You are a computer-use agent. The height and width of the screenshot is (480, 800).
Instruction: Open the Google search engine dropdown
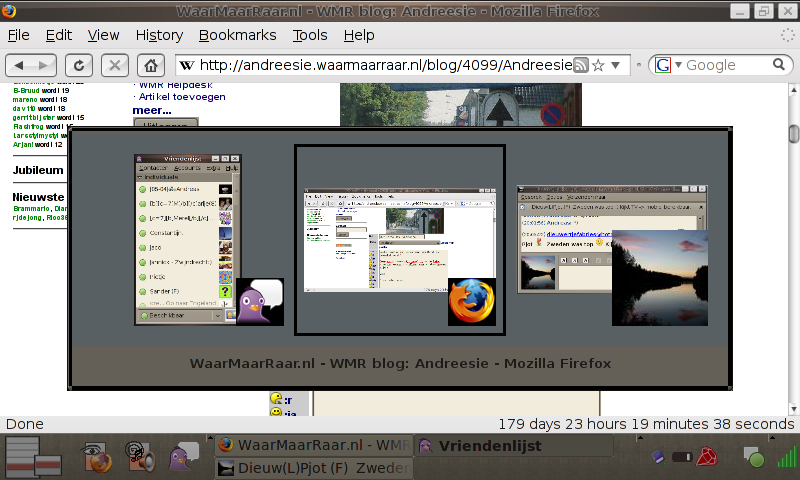click(667, 66)
